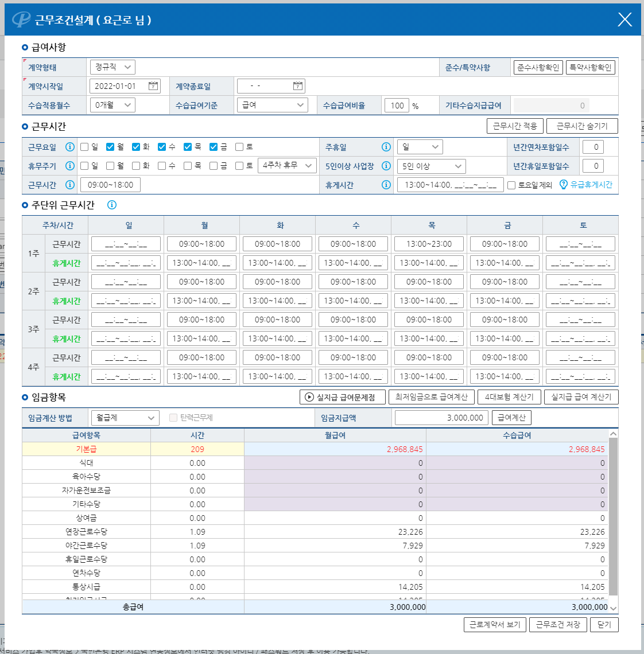Open calendar picker for 계약종료일

tap(297, 86)
